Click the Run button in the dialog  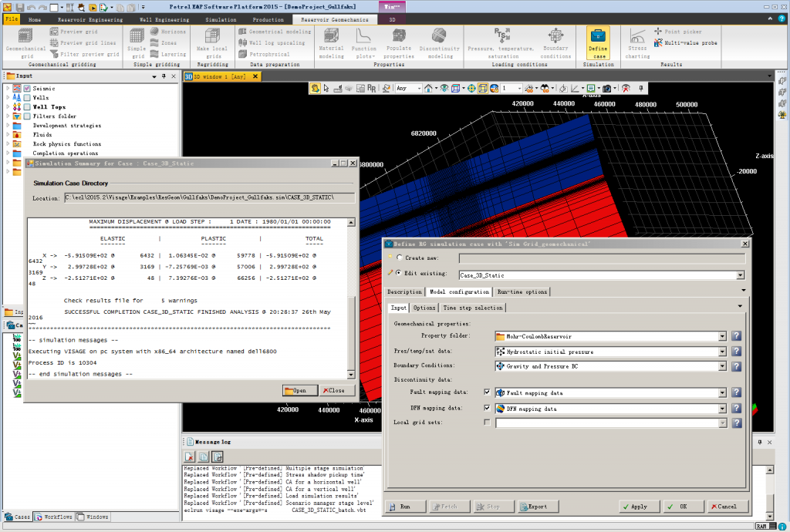pyautogui.click(x=406, y=507)
